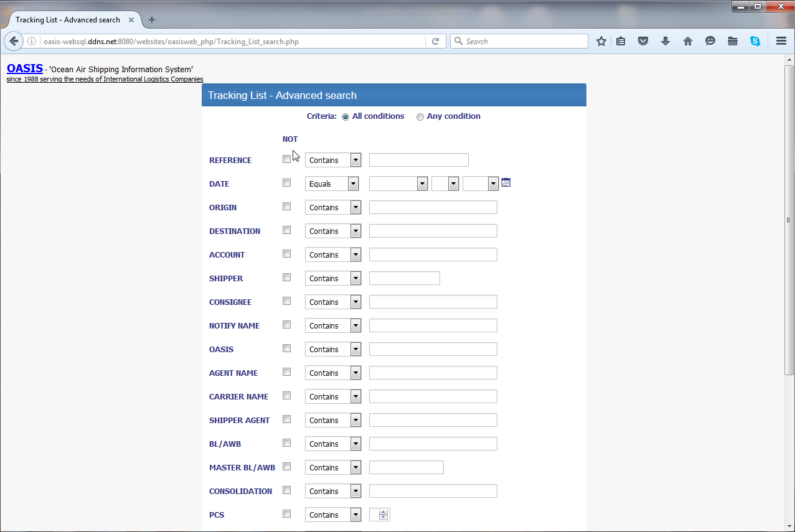The image size is (795, 532).
Task: Open OASIS row Contains dropdown
Action: (333, 349)
